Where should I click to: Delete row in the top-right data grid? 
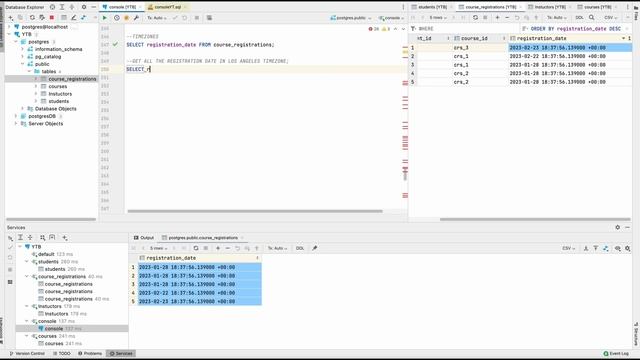(507, 18)
